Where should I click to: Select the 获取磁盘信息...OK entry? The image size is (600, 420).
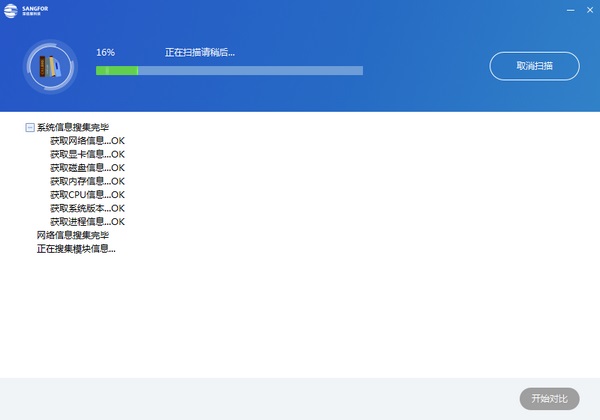pos(87,168)
